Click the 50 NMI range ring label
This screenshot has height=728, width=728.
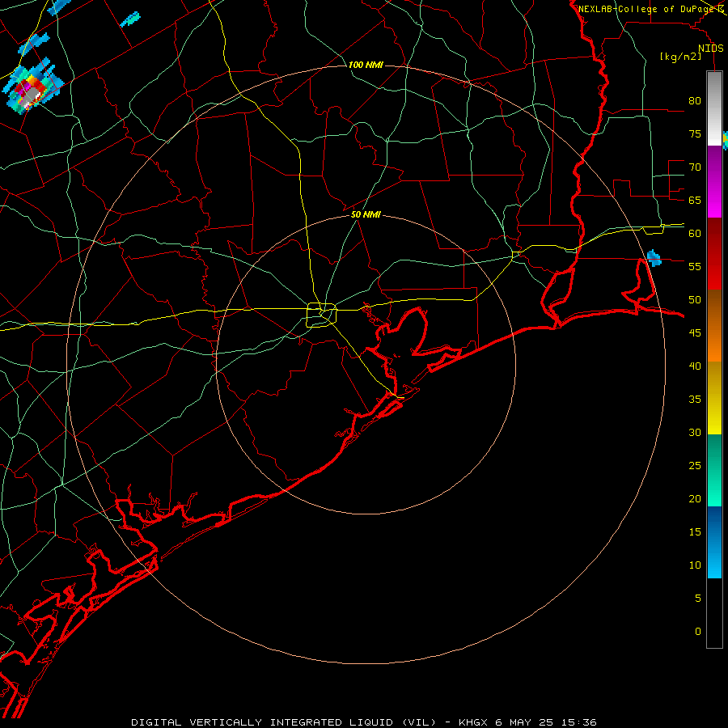pyautogui.click(x=366, y=214)
